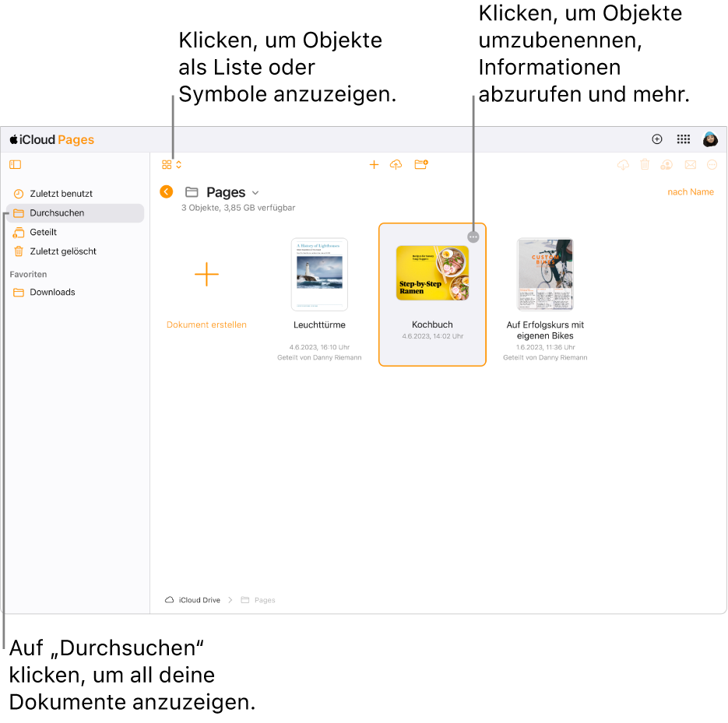Click the plus icon to create a document
The height and width of the screenshot is (723, 728).
click(374, 164)
